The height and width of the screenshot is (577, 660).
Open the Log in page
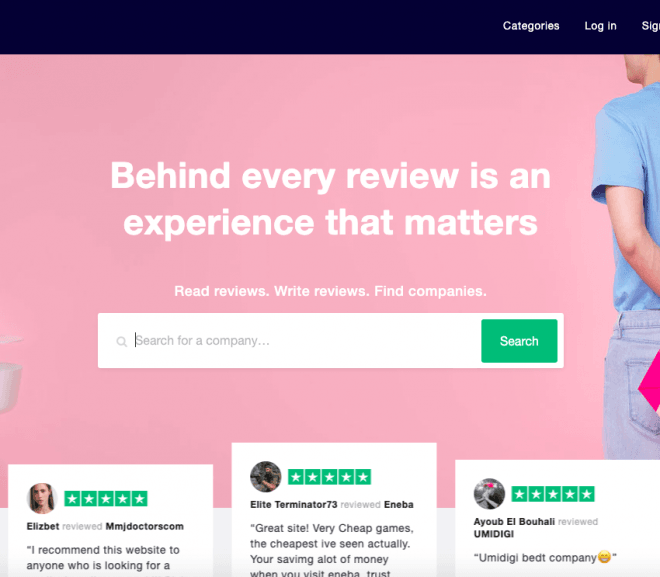click(x=600, y=26)
